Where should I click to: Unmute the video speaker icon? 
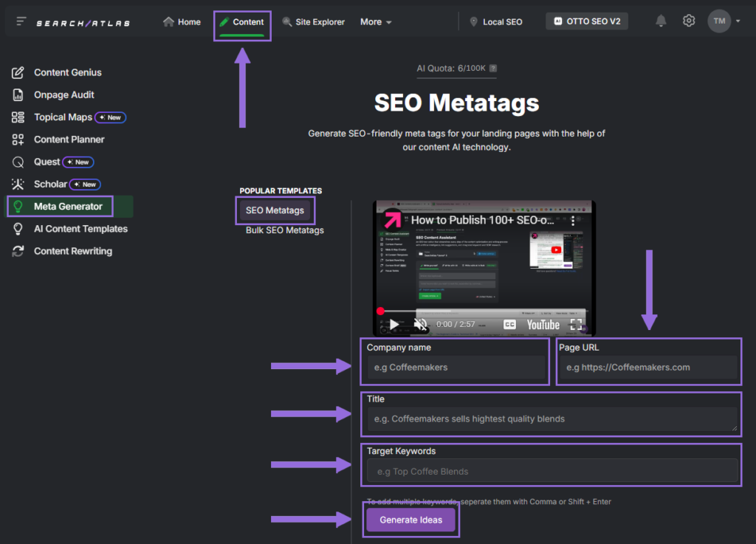[420, 324]
